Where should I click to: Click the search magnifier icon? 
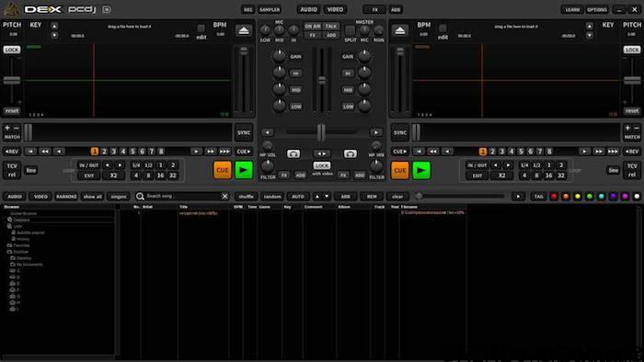(x=140, y=197)
